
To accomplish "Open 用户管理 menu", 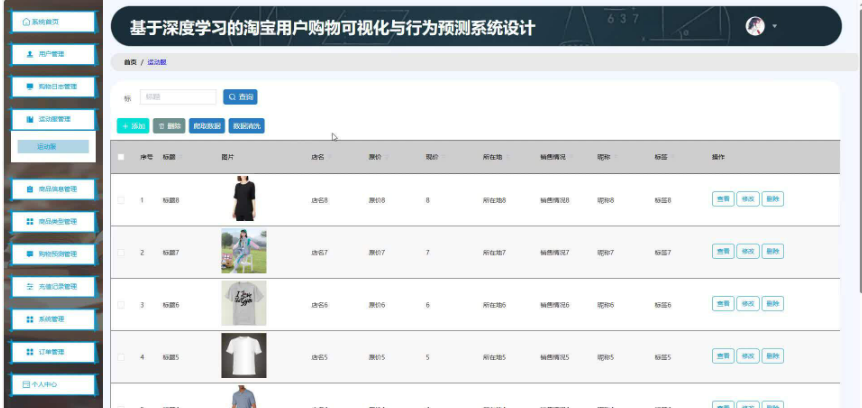I will click(x=53, y=54).
